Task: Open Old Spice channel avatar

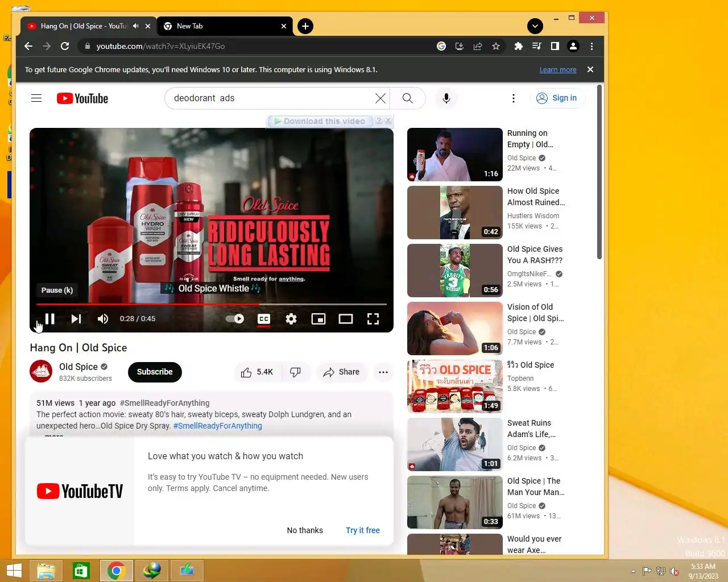Action: pyautogui.click(x=41, y=372)
